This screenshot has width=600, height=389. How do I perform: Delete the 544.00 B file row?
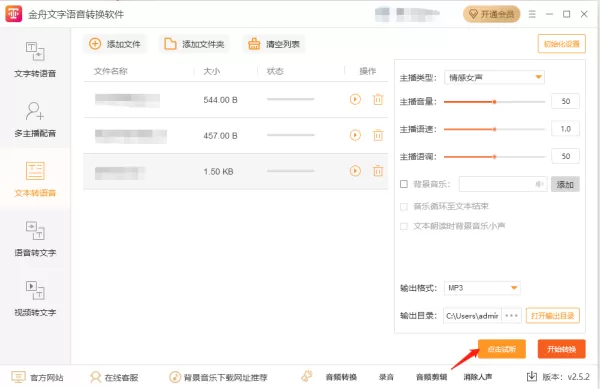tap(378, 99)
